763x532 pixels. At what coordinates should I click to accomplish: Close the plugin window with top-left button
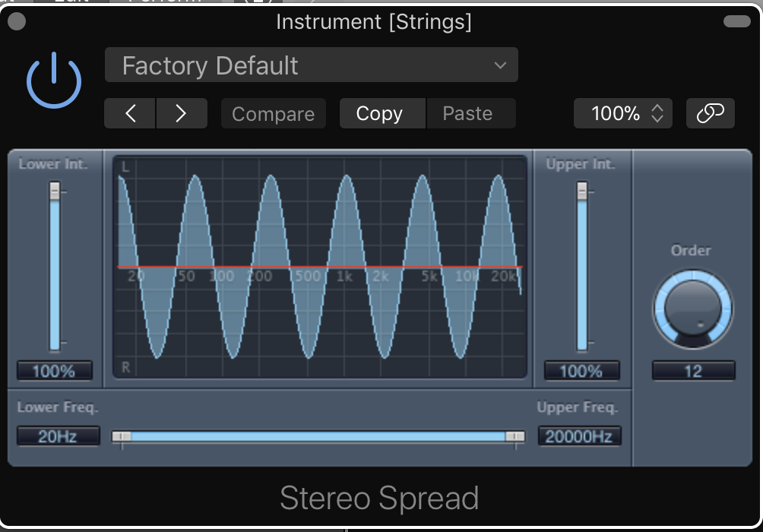tap(16, 22)
